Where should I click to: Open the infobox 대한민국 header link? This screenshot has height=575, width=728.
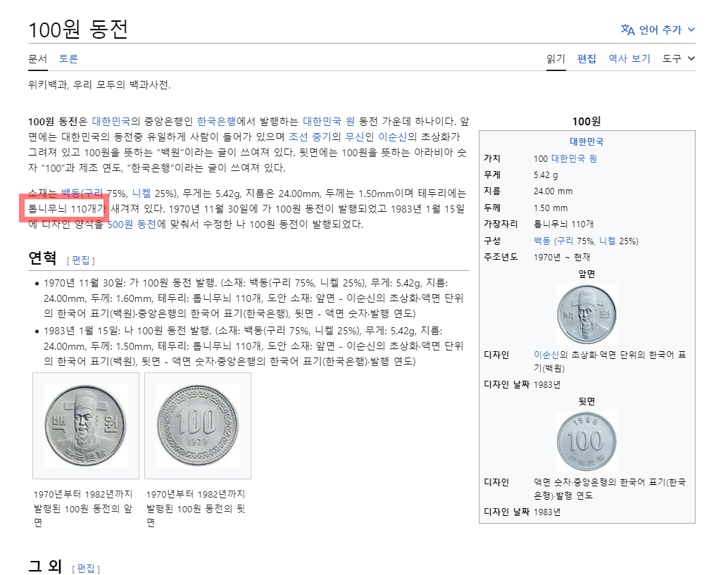587,142
